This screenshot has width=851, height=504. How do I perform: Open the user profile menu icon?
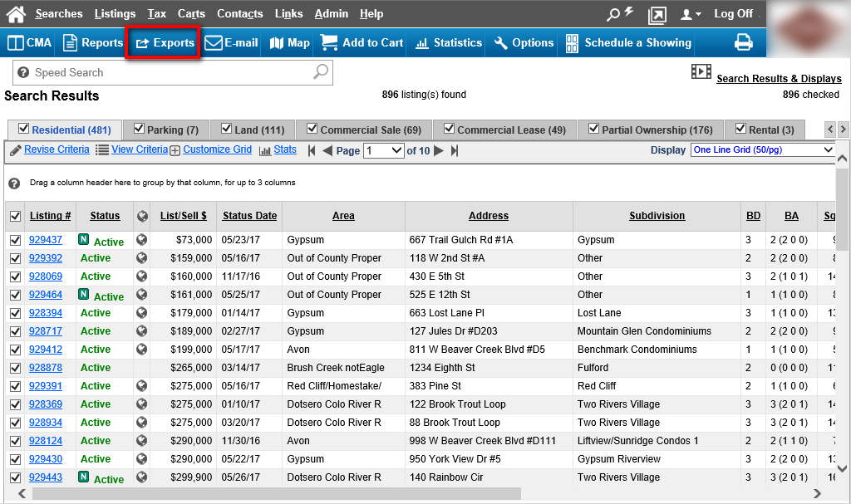tap(691, 15)
